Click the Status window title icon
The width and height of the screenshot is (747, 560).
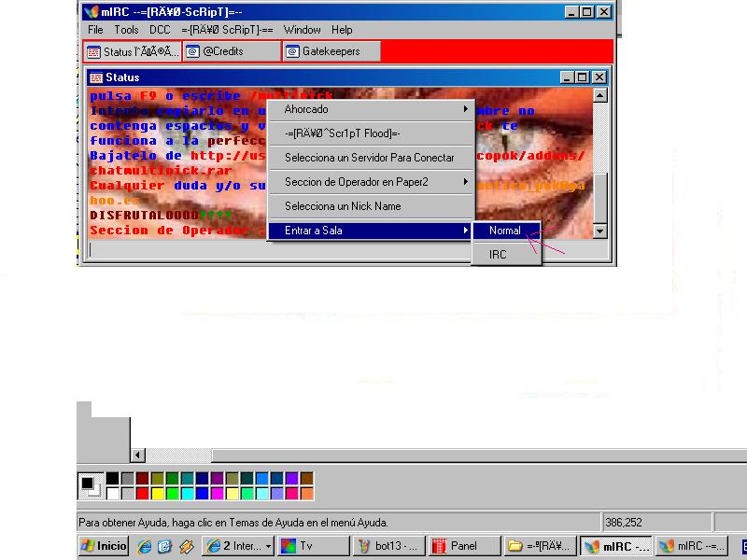pos(96,77)
